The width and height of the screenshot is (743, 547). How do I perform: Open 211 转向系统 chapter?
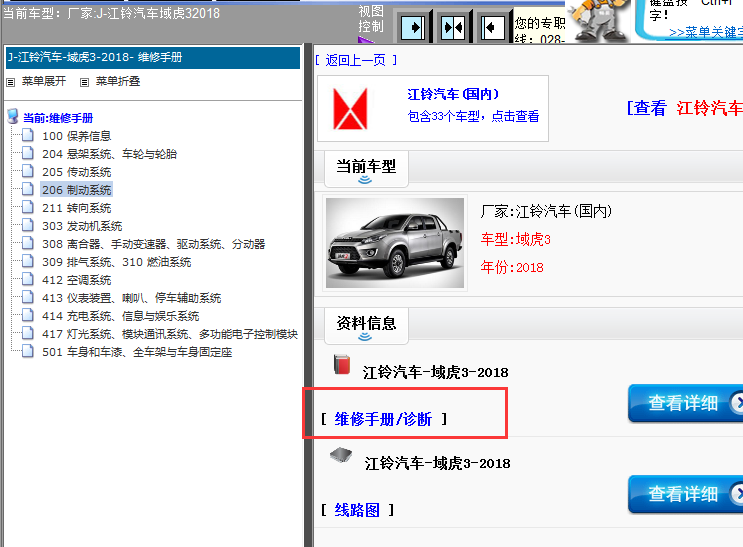click(x=77, y=208)
